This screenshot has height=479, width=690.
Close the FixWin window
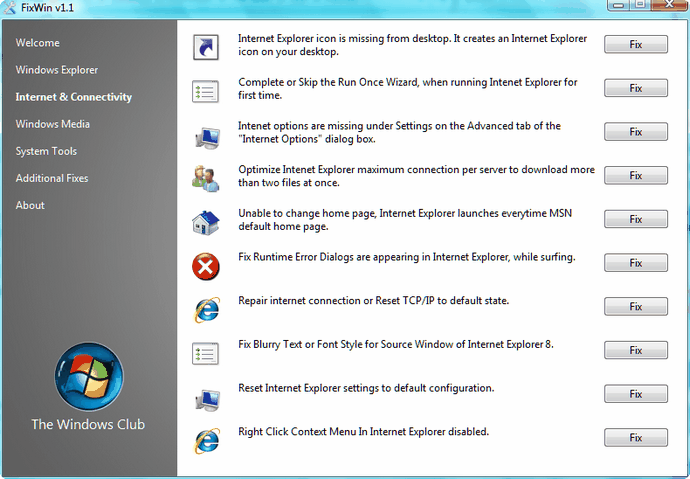point(669,5)
